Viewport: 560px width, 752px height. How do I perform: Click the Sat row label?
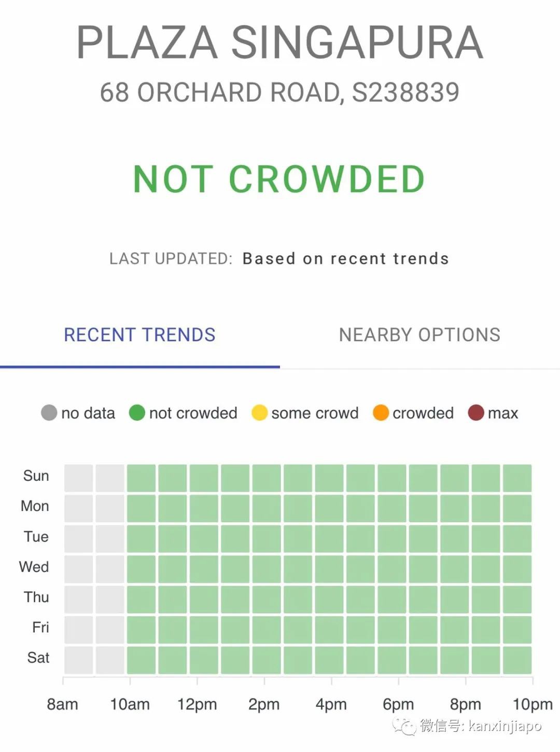tap(38, 658)
